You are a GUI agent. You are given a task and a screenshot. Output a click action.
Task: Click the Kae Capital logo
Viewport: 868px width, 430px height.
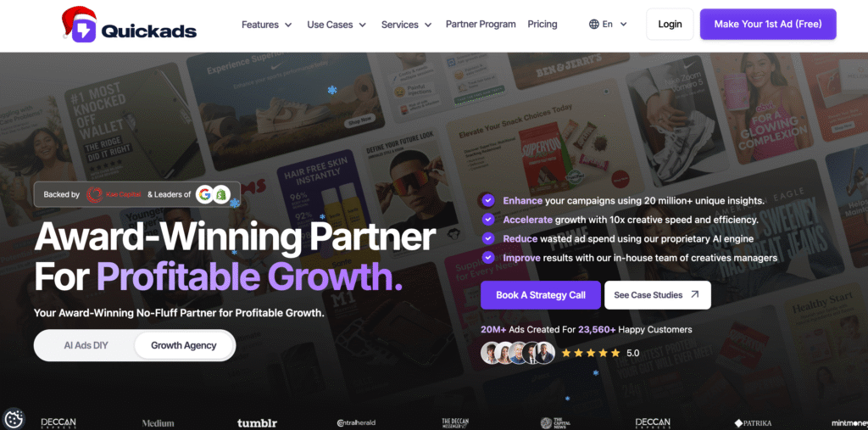(114, 194)
